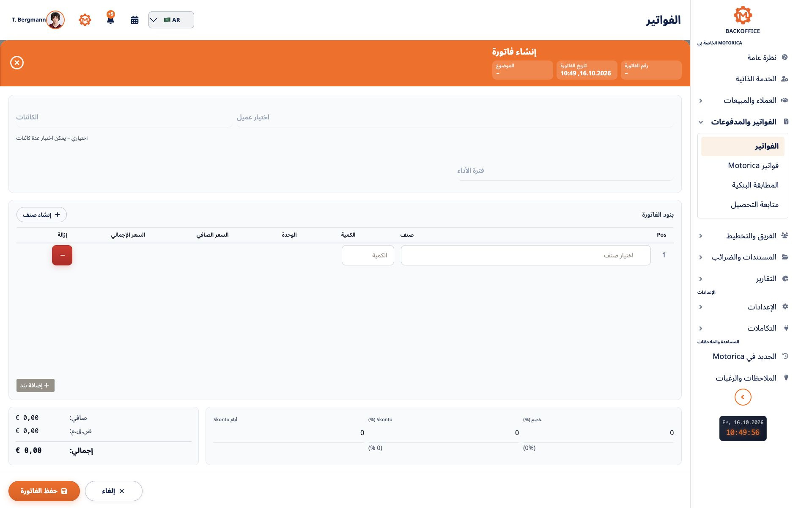This screenshot has width=812, height=508.
Task: Open T. Bergmann profile avatar
Action: tap(55, 20)
